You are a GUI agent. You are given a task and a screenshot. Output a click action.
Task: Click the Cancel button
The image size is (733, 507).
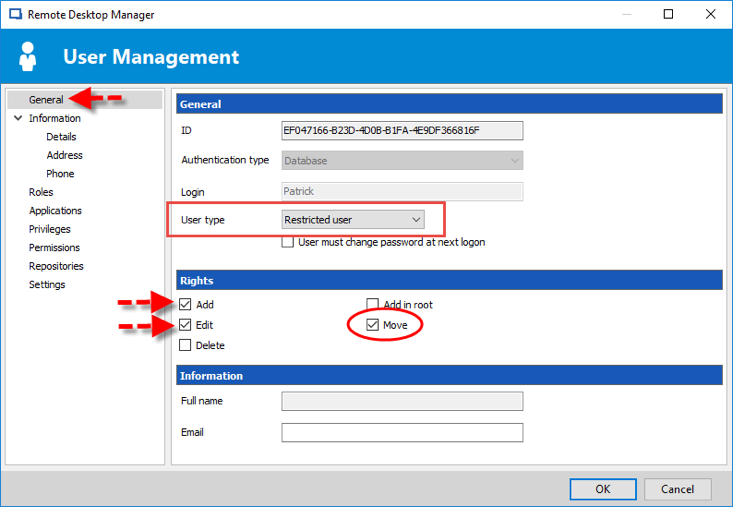click(x=677, y=489)
